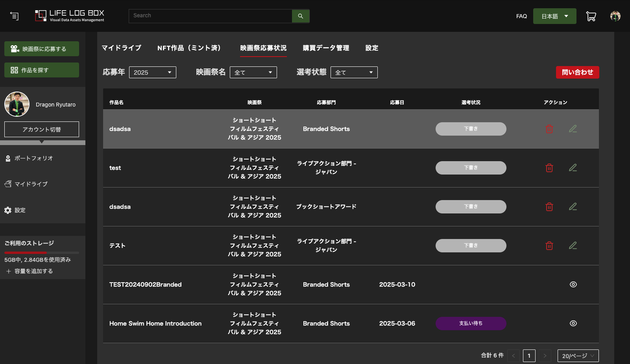Switch to NFT作品（ミント済）tab

pyautogui.click(x=191, y=48)
